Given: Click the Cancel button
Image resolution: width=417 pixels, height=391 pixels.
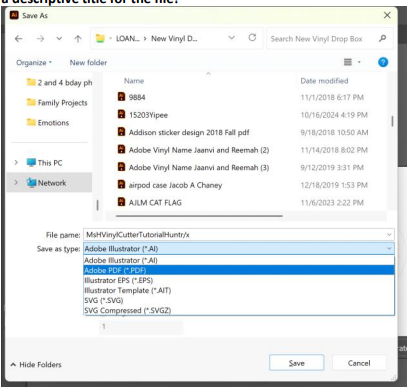Looking at the screenshot, I should tap(359, 363).
